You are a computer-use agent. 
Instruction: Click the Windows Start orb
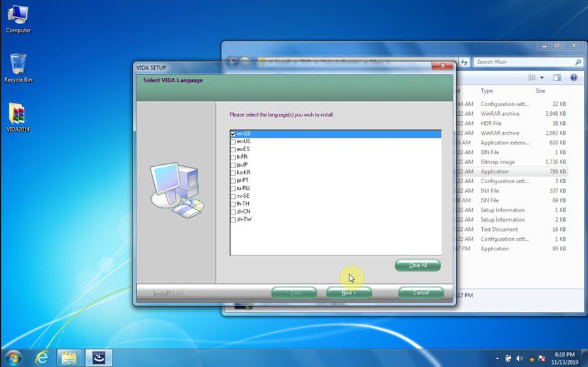click(x=12, y=357)
